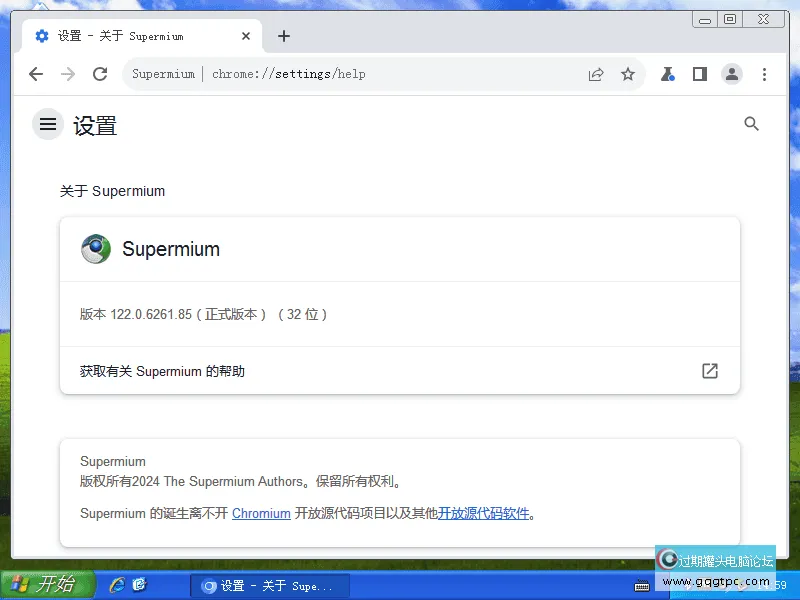
Task: Open Supermium help via external link icon
Action: 709,370
